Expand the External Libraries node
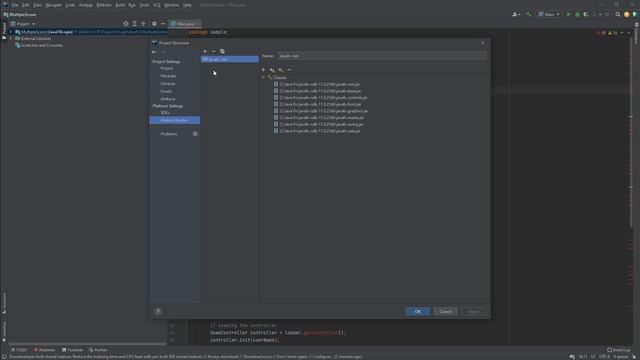 point(11,38)
